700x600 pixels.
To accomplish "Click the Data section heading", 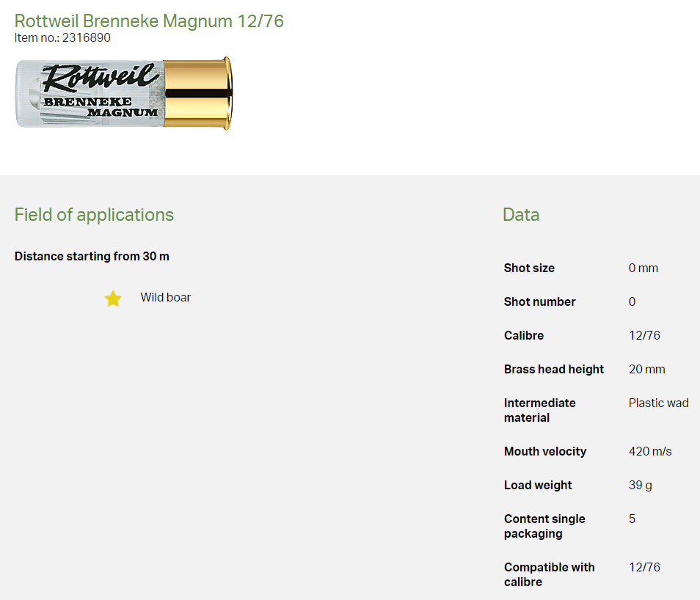I will point(521,215).
